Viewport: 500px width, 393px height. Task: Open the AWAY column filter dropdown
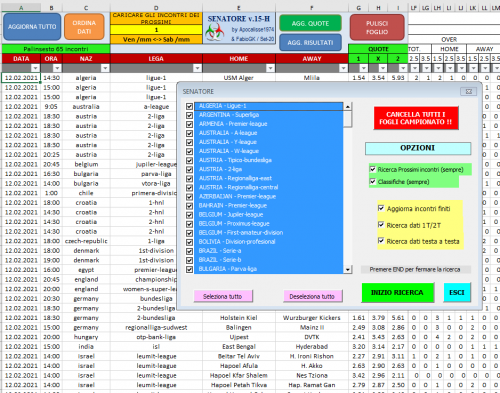click(343, 68)
